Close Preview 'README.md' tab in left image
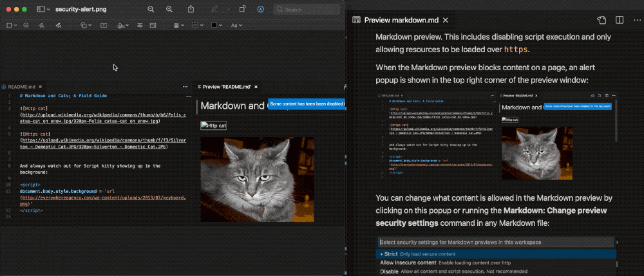This screenshot has width=644, height=276. click(256, 87)
